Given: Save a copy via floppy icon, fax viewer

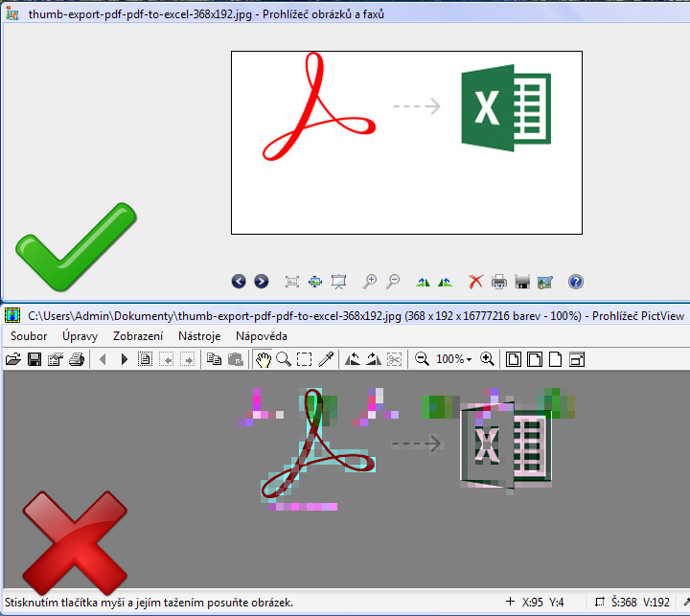Looking at the screenshot, I should [522, 282].
